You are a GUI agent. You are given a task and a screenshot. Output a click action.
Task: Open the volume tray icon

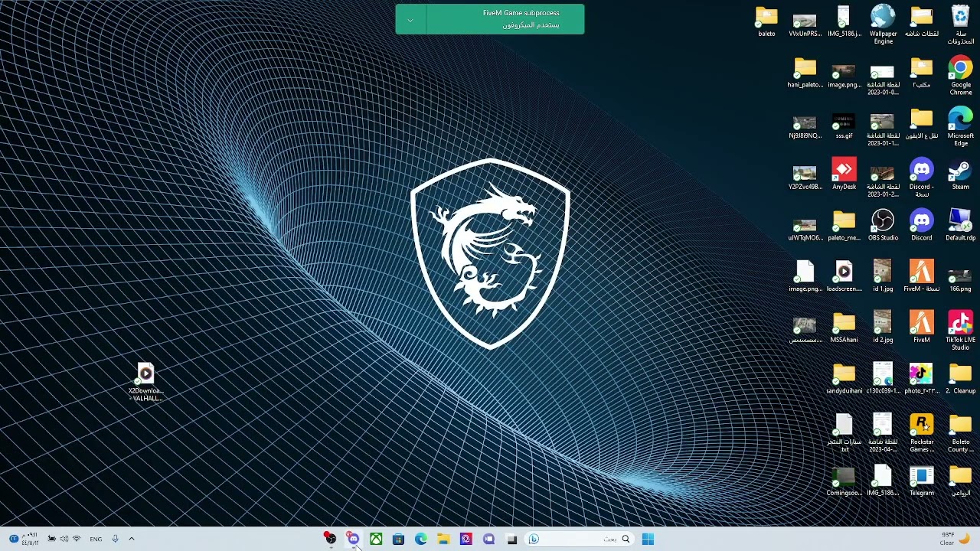64,539
